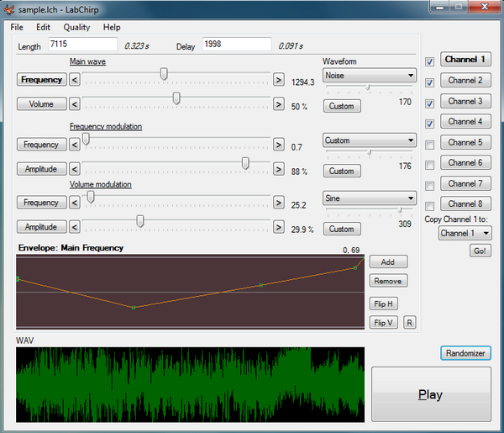This screenshot has width=504, height=433.
Task: Click the lowest envelope point in the graph
Action: (x=134, y=308)
